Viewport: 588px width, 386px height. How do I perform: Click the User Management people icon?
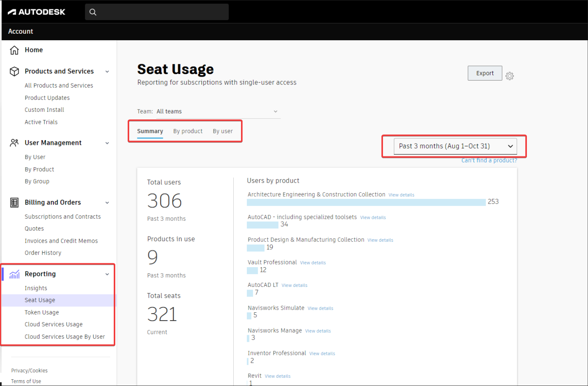(x=14, y=143)
